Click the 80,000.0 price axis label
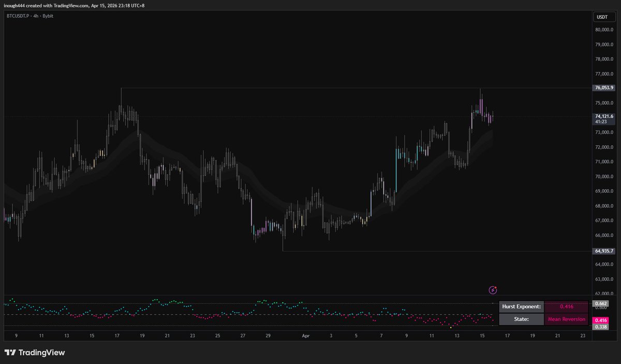The width and height of the screenshot is (621, 364). [604, 30]
